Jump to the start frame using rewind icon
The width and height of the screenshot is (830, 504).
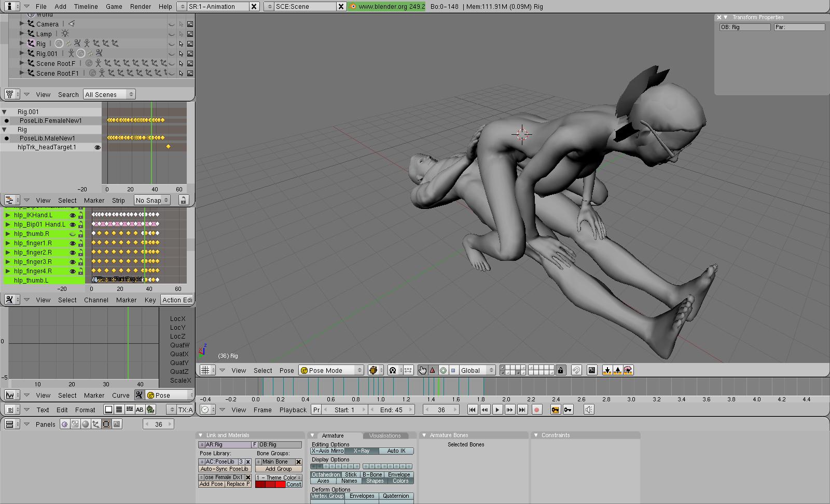[x=472, y=410]
